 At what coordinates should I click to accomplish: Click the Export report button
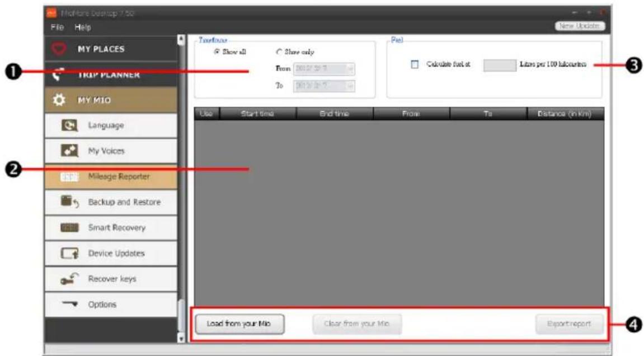569,324
